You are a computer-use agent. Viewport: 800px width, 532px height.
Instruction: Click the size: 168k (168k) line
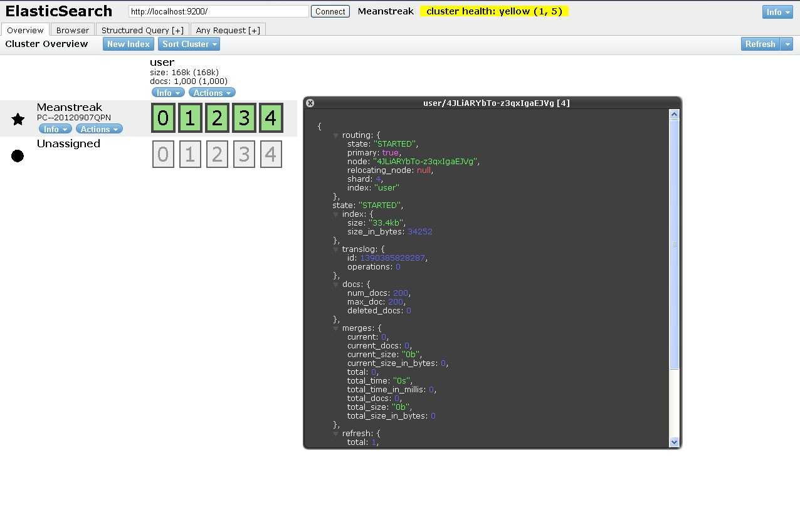184,73
